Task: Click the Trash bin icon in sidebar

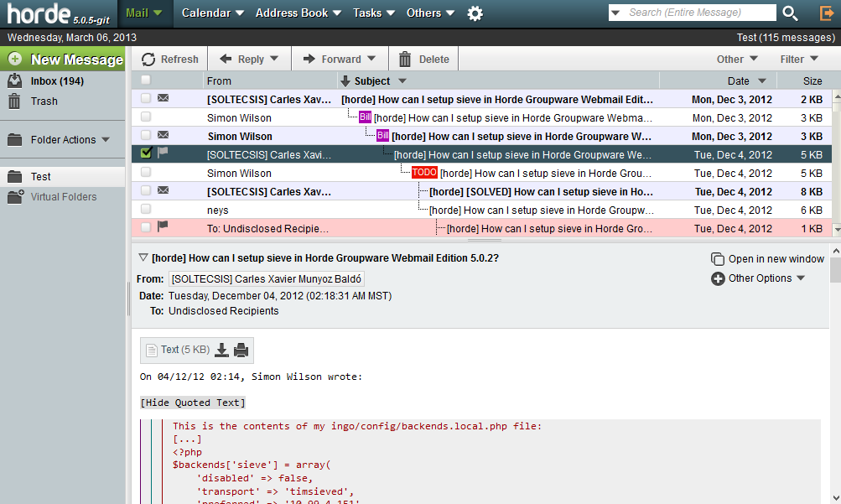Action: tap(14, 101)
